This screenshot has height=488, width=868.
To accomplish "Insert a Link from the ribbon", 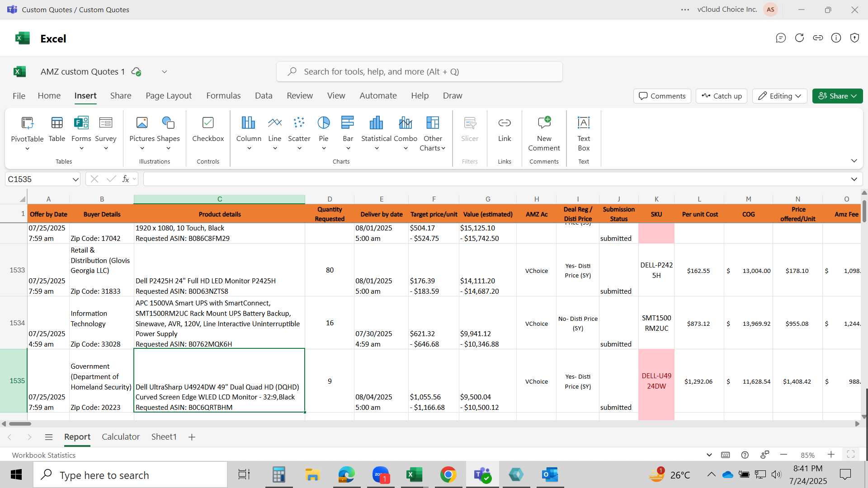I will pos(505,129).
